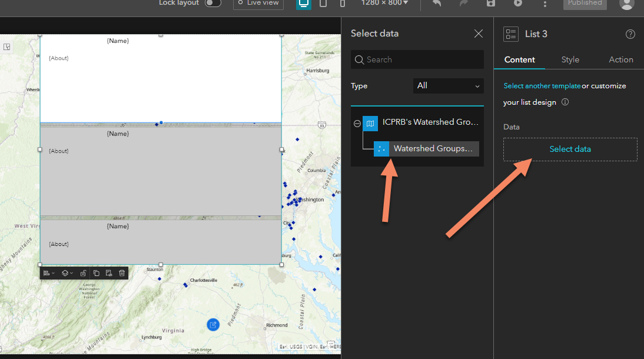
Task: Switch to mobile phone preview
Action: [x=343, y=4]
